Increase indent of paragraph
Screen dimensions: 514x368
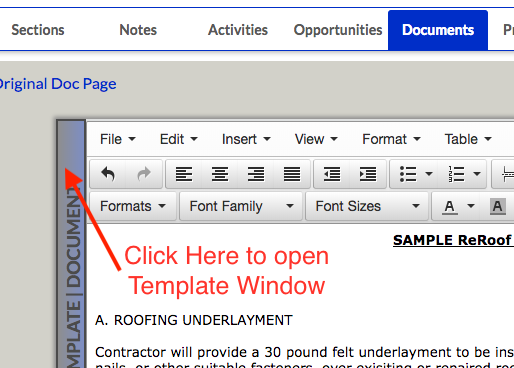coord(368,174)
